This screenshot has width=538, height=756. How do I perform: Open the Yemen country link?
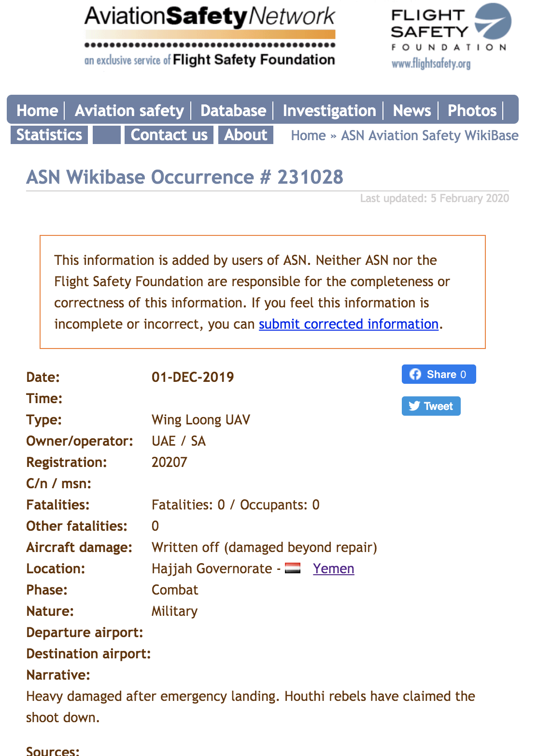click(333, 568)
